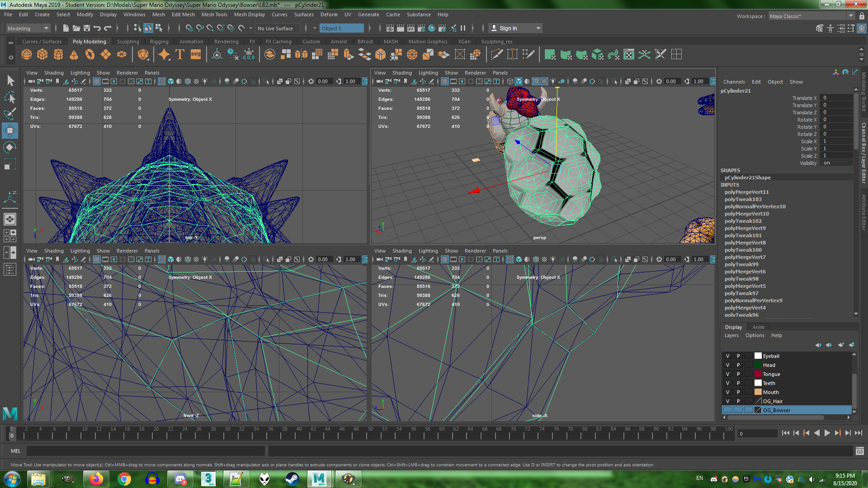Toggle the Channel Box/Layer Editor icon
Image resolution: width=868 pixels, height=488 pixels.
click(862, 28)
